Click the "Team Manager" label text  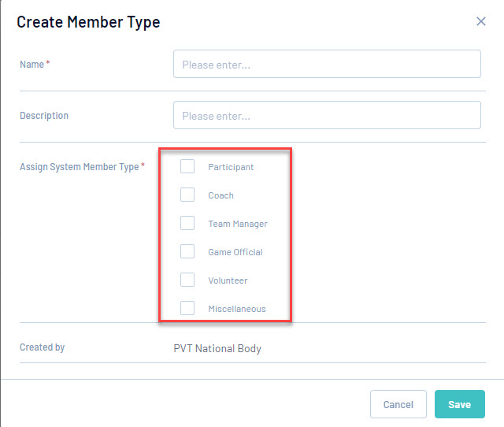pos(238,224)
